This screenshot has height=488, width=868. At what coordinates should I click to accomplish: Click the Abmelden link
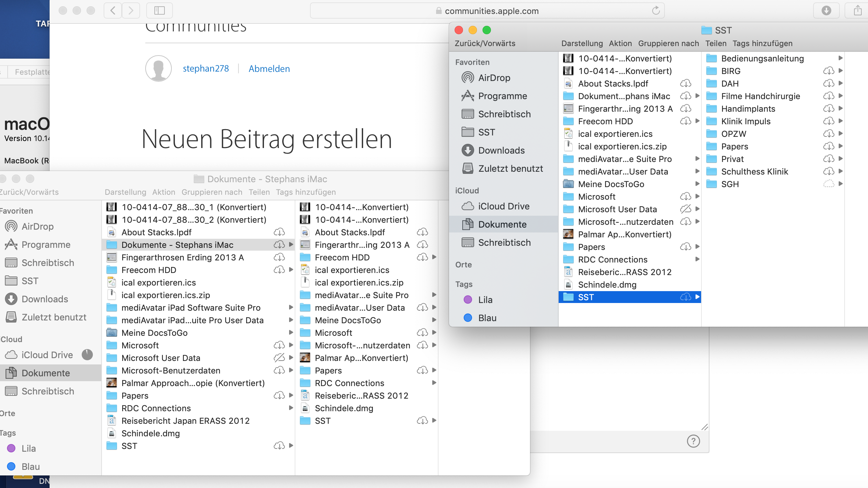coord(269,69)
